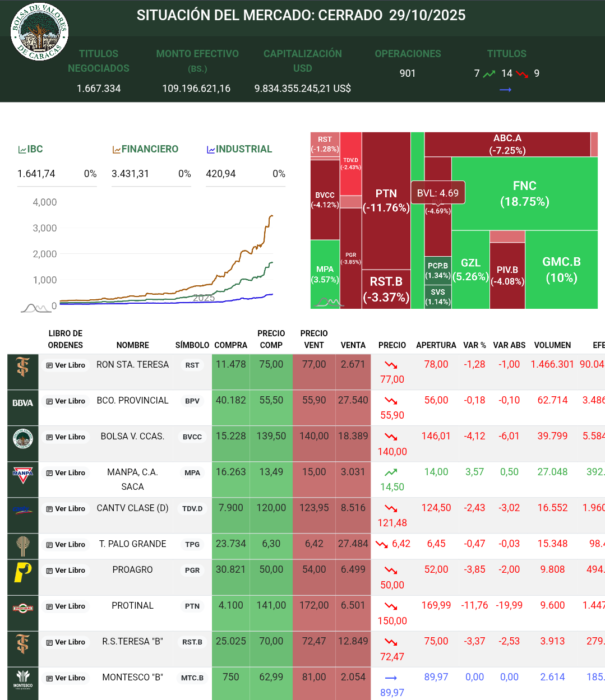605x700 pixels.
Task: Click the Bolsa de Valores de Caracas logo
Action: [39, 31]
